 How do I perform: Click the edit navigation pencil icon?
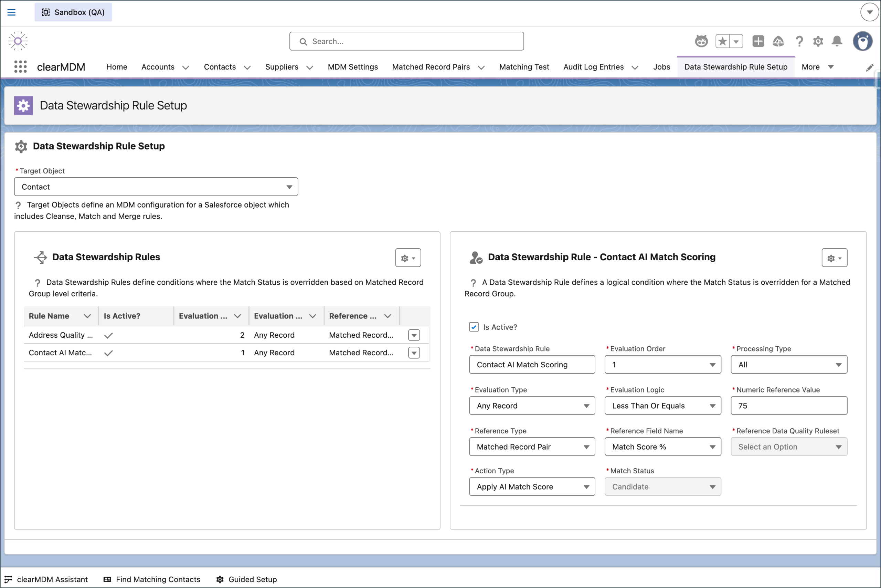(x=869, y=67)
